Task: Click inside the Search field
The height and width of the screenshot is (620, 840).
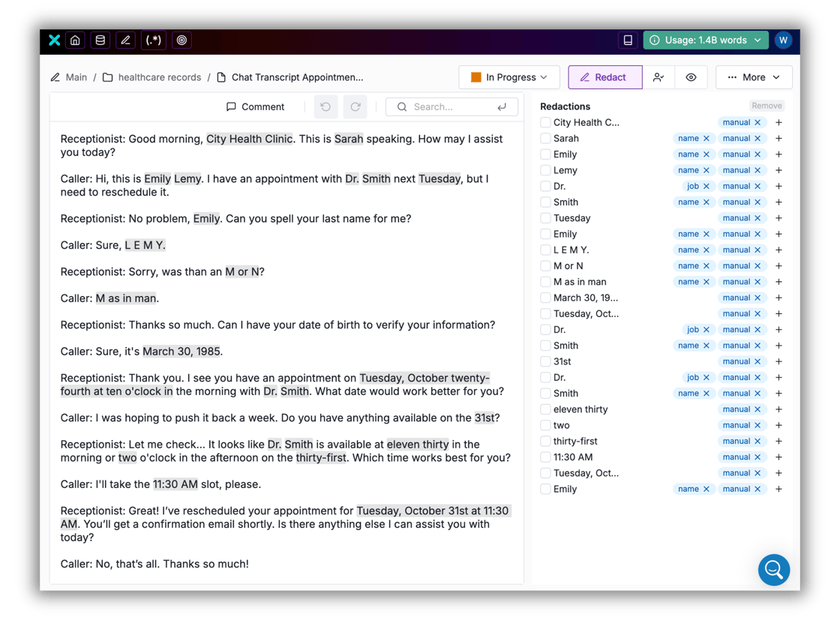Action: pyautogui.click(x=450, y=106)
